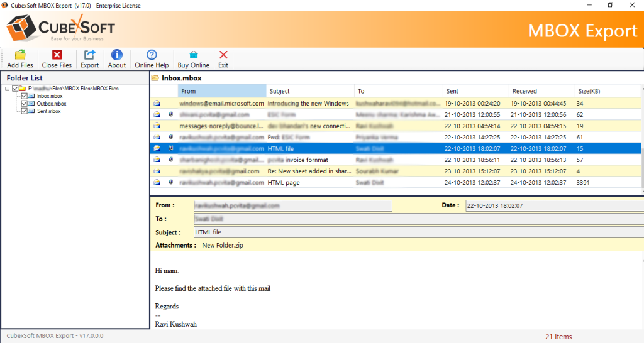This screenshot has height=343, width=644.
Task: Click the Subject column header
Action: 309,91
